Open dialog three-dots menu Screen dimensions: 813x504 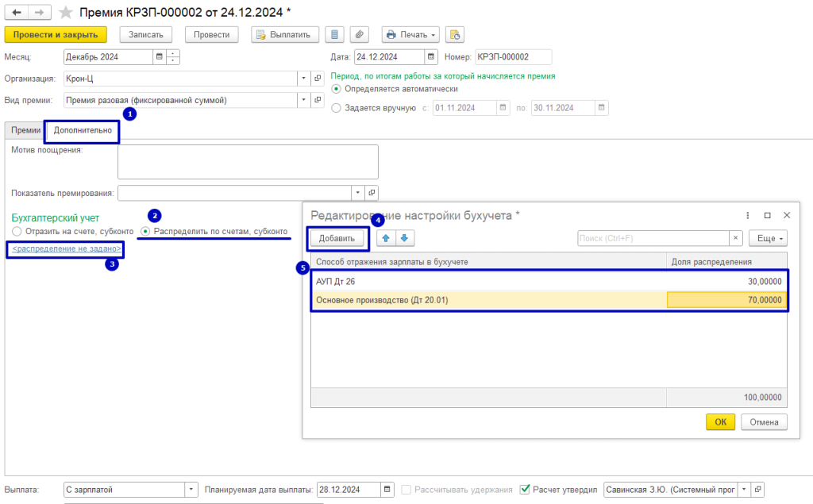coord(748,215)
